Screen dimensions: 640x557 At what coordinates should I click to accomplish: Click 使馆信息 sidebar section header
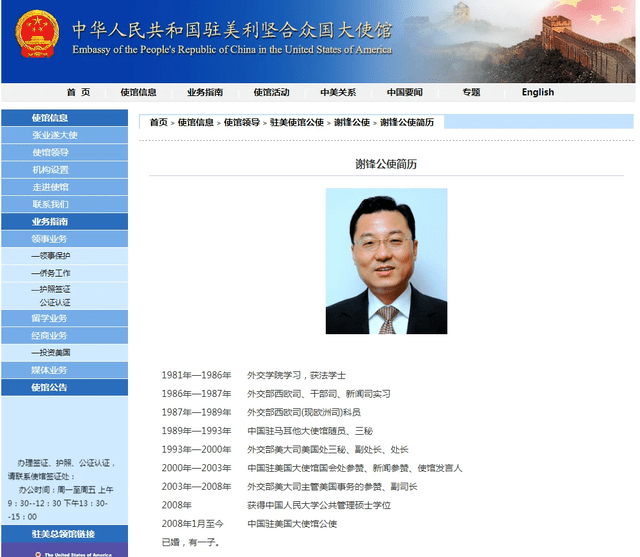pos(64,118)
